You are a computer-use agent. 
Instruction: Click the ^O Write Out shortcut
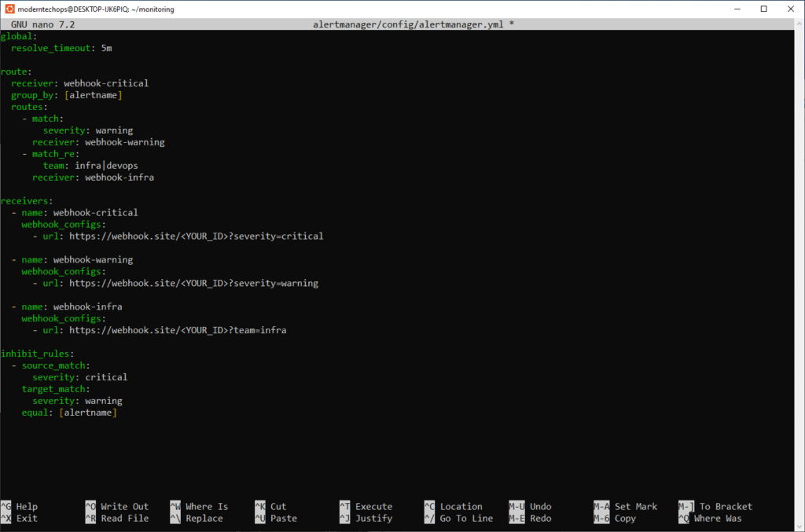(x=117, y=506)
